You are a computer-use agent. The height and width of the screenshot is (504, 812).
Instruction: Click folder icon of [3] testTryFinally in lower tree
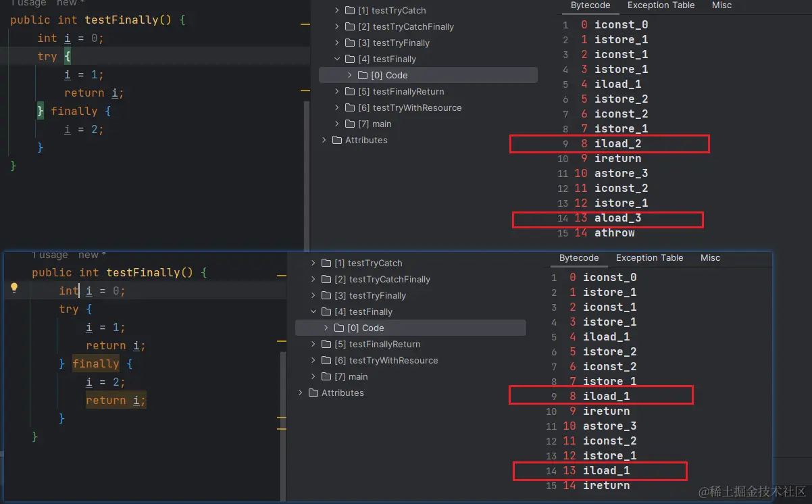click(326, 296)
